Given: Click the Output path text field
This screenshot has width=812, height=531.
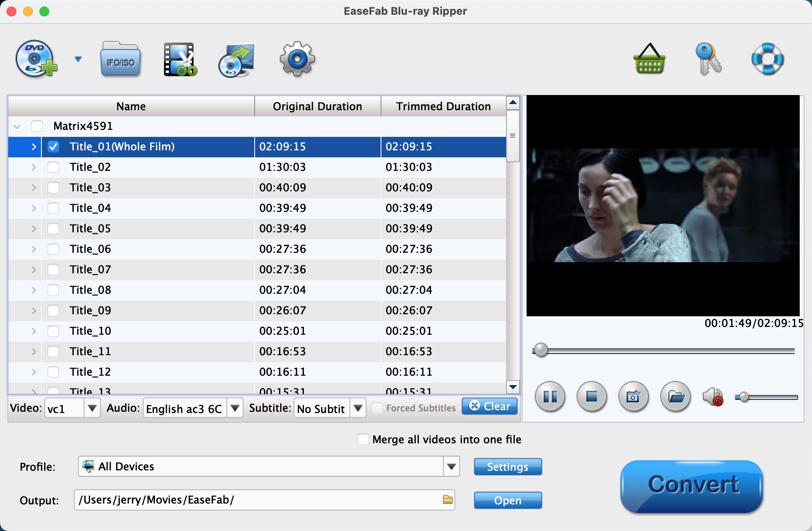Looking at the screenshot, I should point(264,500).
